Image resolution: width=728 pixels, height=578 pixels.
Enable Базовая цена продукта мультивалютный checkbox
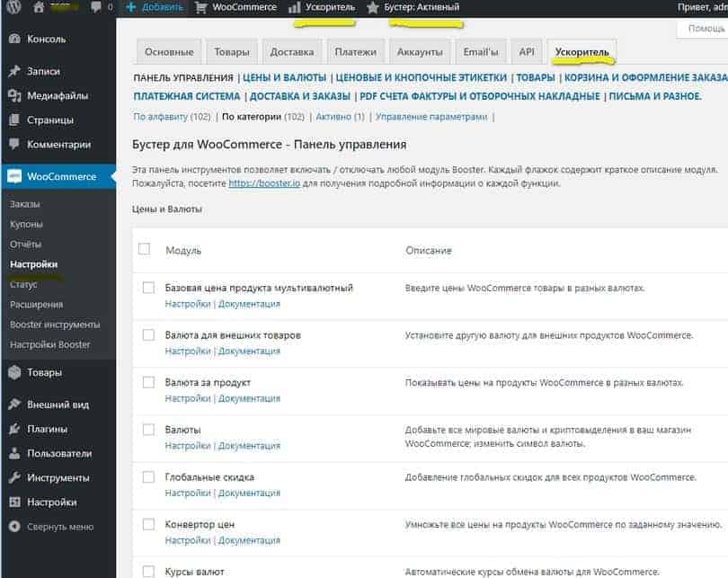[148, 288]
